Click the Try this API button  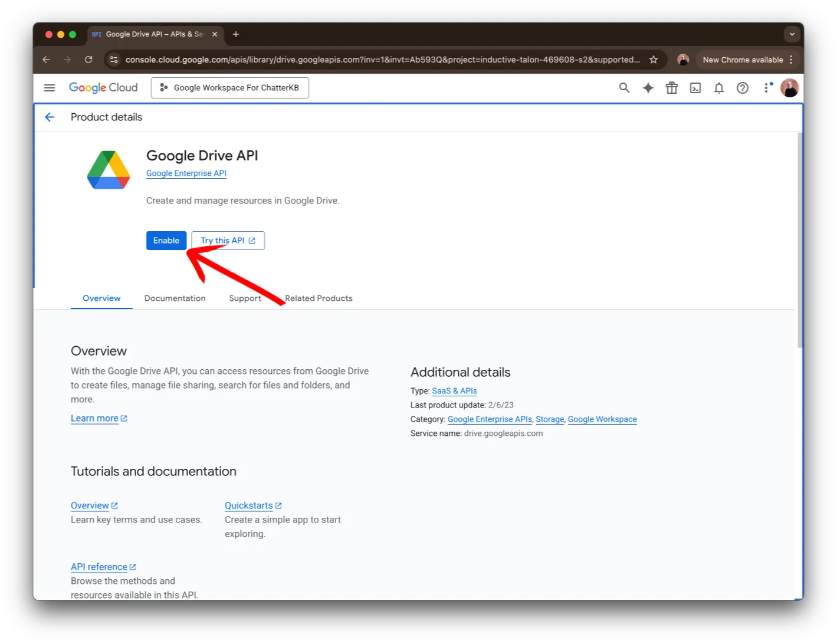[228, 241]
